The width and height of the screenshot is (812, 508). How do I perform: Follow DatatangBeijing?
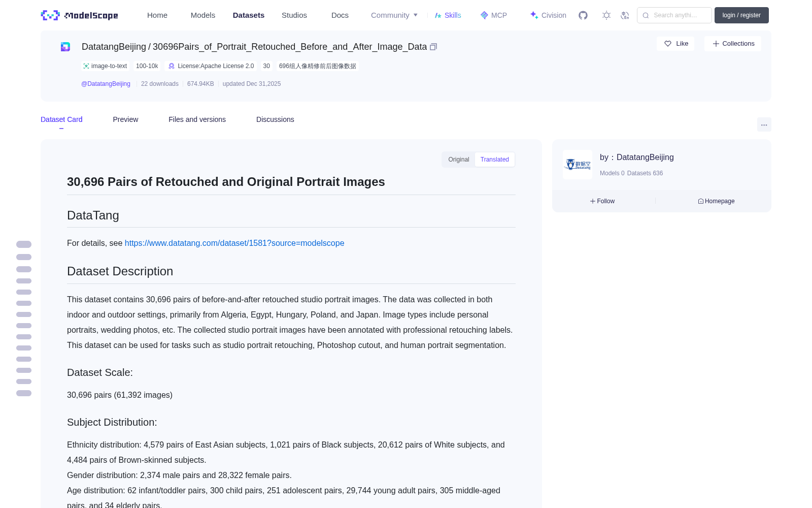pyautogui.click(x=602, y=201)
